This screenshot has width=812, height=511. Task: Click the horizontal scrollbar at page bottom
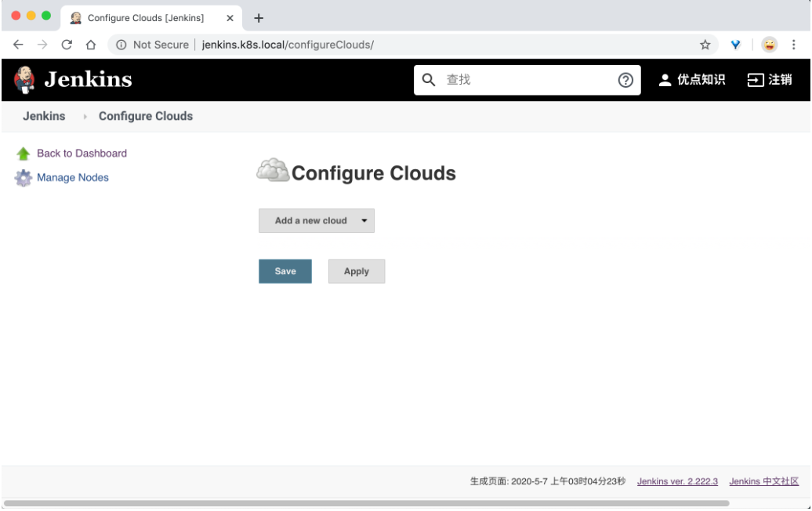[x=367, y=503]
